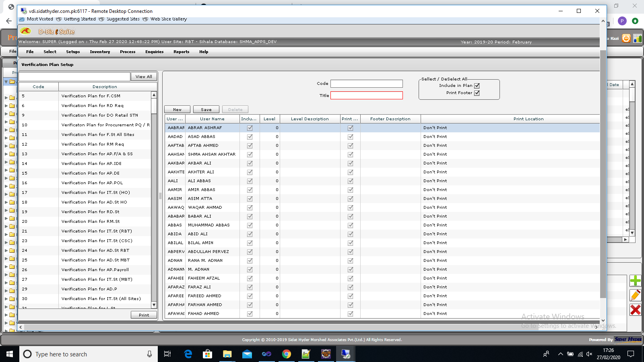Launch Remote Desktop Connection from the taskbar

[345, 354]
